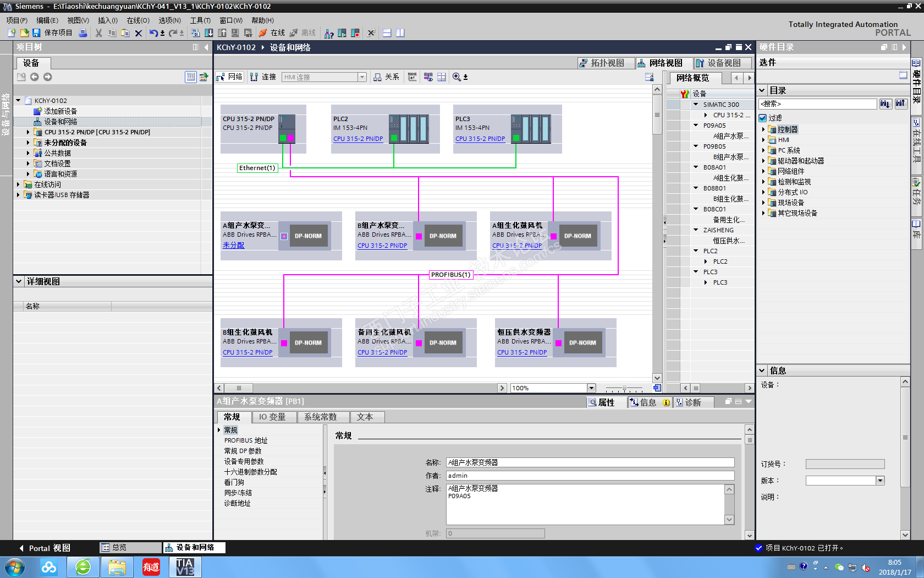Open the HMI connection type dropdown
The width and height of the screenshot is (924, 578).
coord(362,77)
